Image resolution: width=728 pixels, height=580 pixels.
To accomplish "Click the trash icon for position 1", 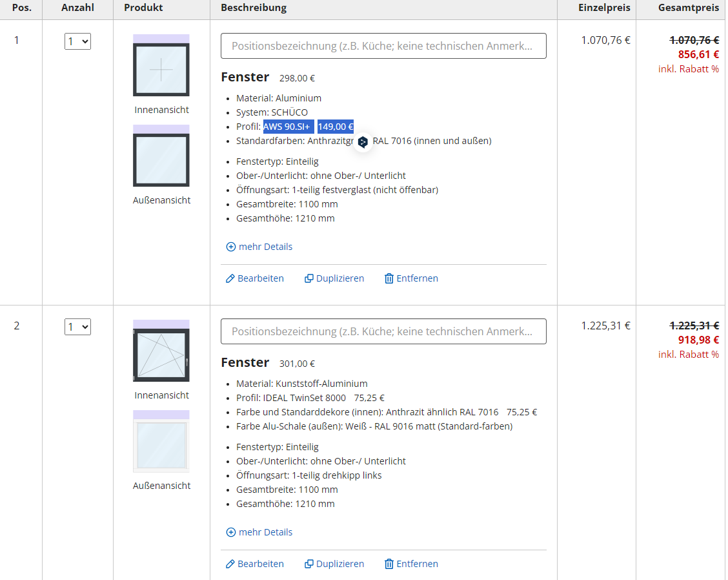I will [x=389, y=278].
